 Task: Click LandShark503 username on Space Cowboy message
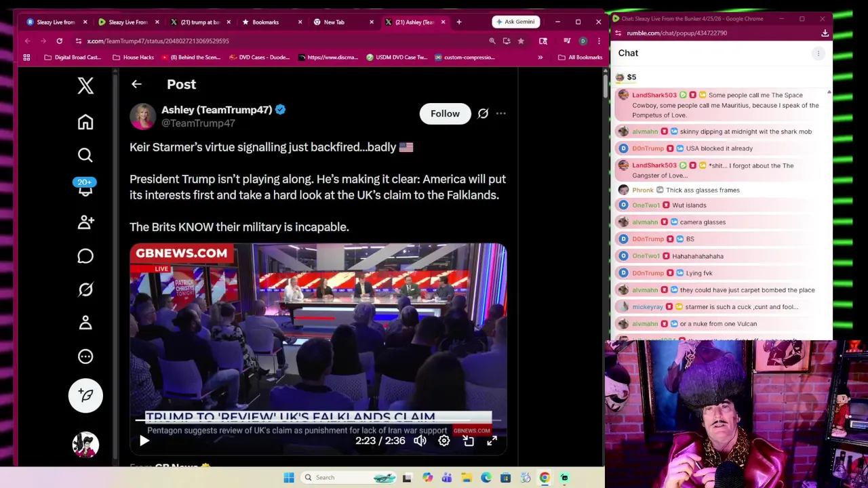click(654, 96)
